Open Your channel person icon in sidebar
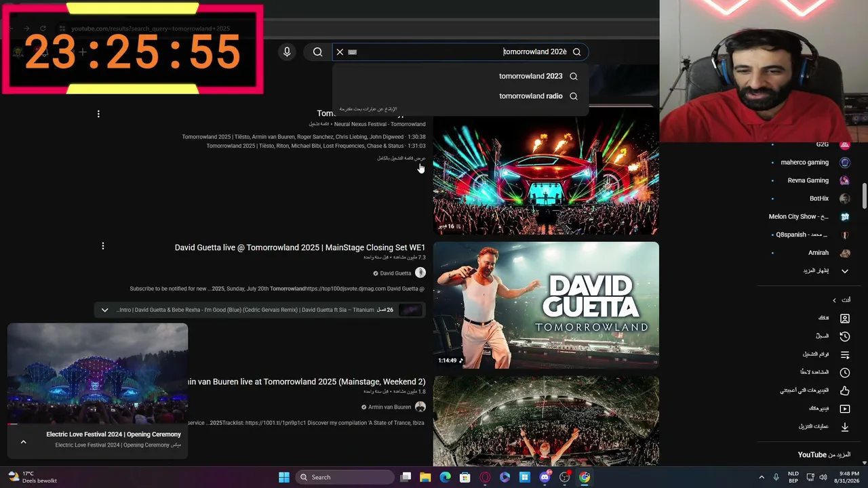Viewport: 868px width, 488px height. [x=845, y=318]
